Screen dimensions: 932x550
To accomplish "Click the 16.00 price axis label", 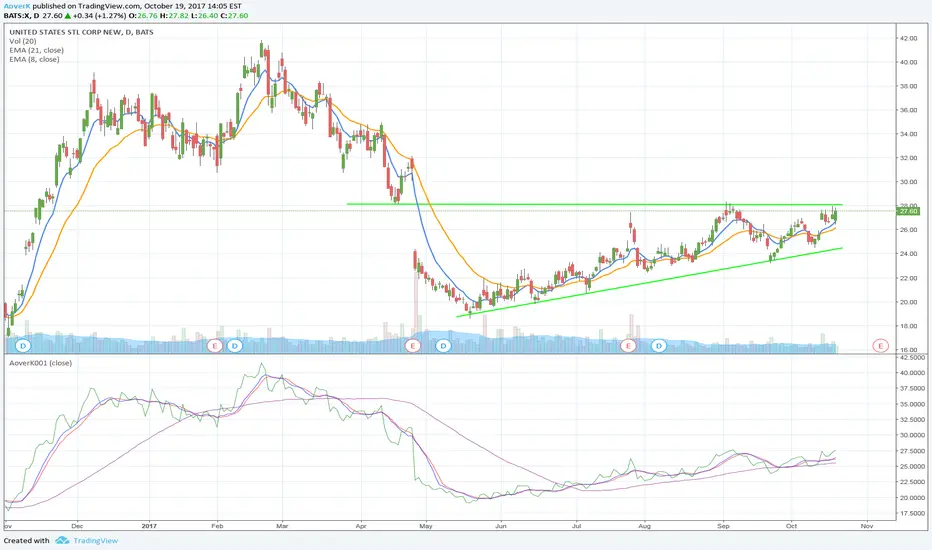I will pyautogui.click(x=908, y=350).
